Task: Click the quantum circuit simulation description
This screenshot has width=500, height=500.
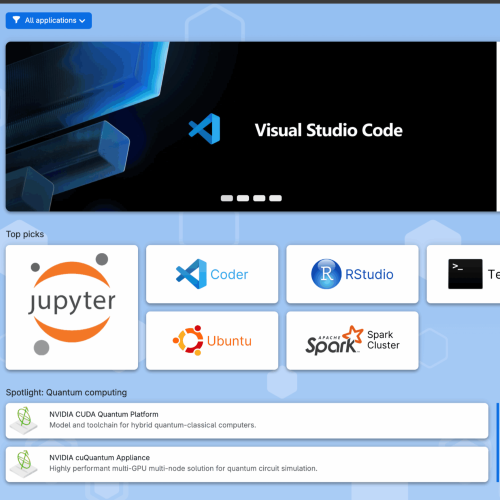Action: click(x=183, y=469)
